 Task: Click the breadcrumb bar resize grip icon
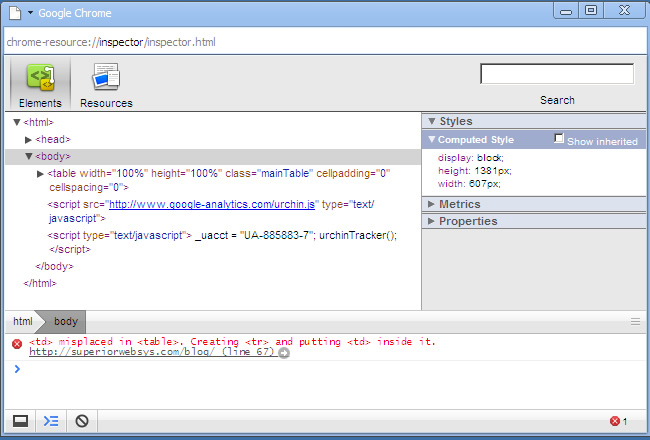tap(635, 322)
